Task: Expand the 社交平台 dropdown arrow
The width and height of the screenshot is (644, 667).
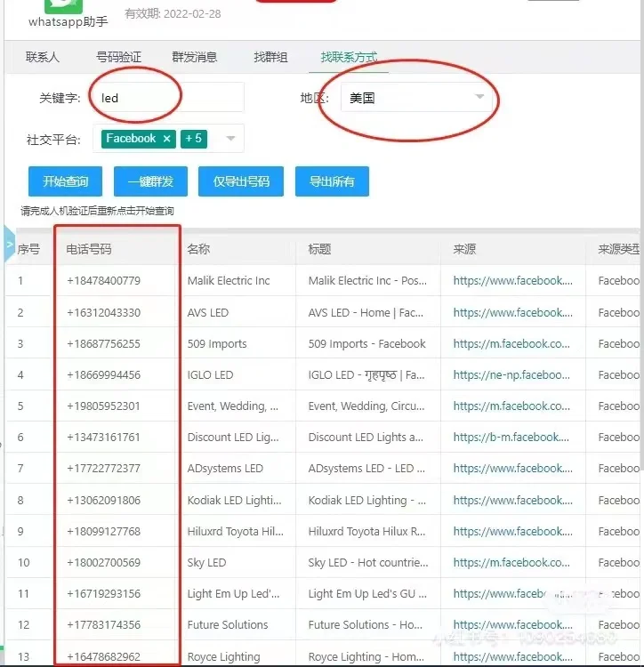Action: [x=230, y=138]
